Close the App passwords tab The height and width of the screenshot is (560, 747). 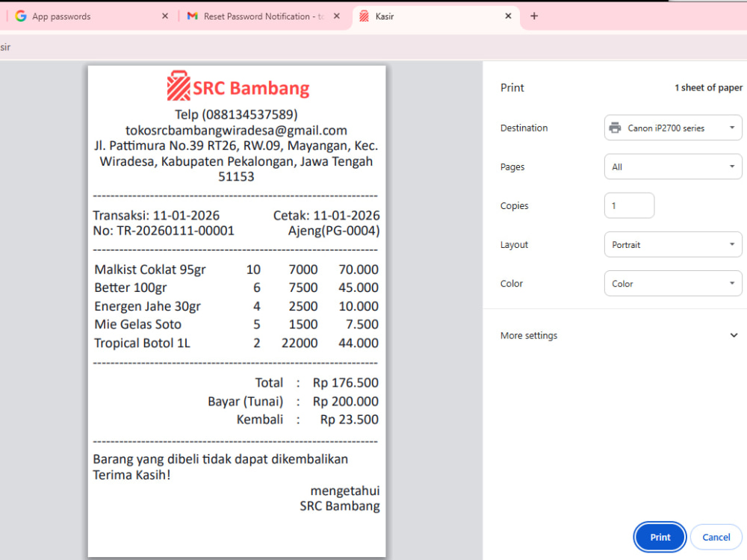point(165,16)
